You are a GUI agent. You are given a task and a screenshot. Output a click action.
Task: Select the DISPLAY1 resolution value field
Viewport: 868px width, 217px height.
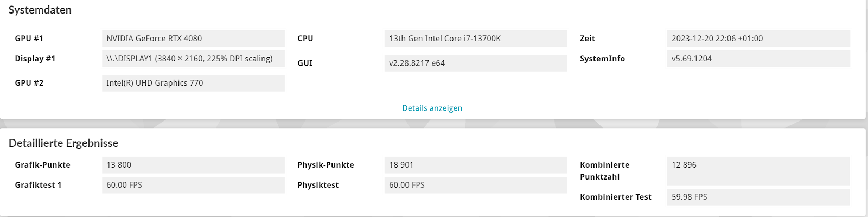(x=193, y=59)
